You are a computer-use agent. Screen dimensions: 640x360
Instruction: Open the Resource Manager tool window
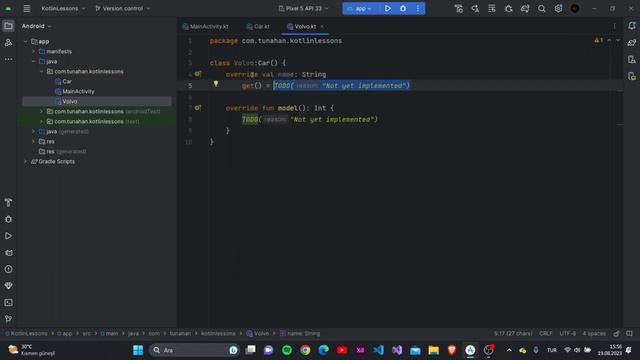coord(8,42)
